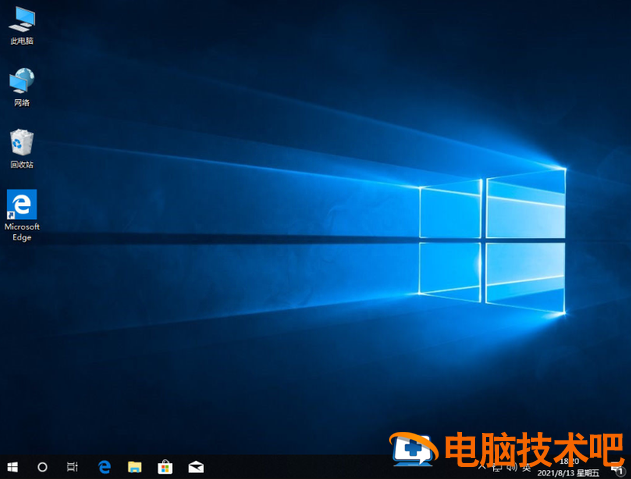
Task: Open Cortana search circle in taskbar
Action: point(42,467)
